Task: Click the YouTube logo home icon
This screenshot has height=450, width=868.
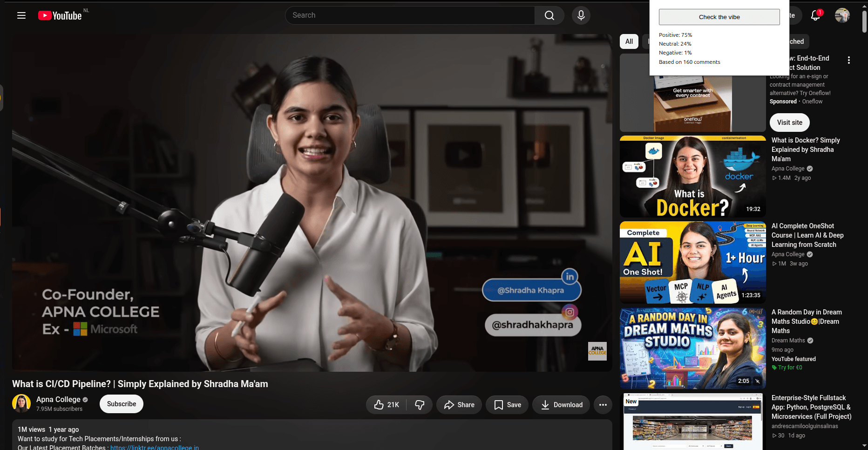Action: point(60,15)
